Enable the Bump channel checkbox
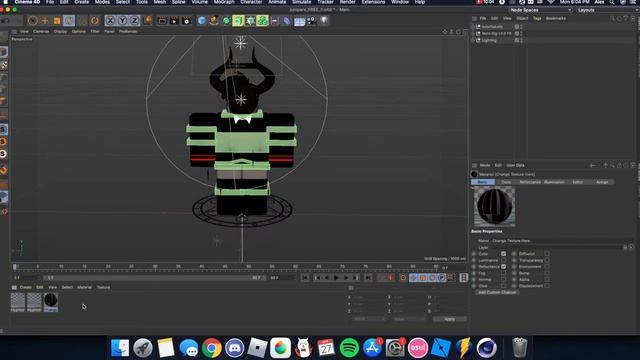Screen dimensions: 640x360 coord(547,273)
